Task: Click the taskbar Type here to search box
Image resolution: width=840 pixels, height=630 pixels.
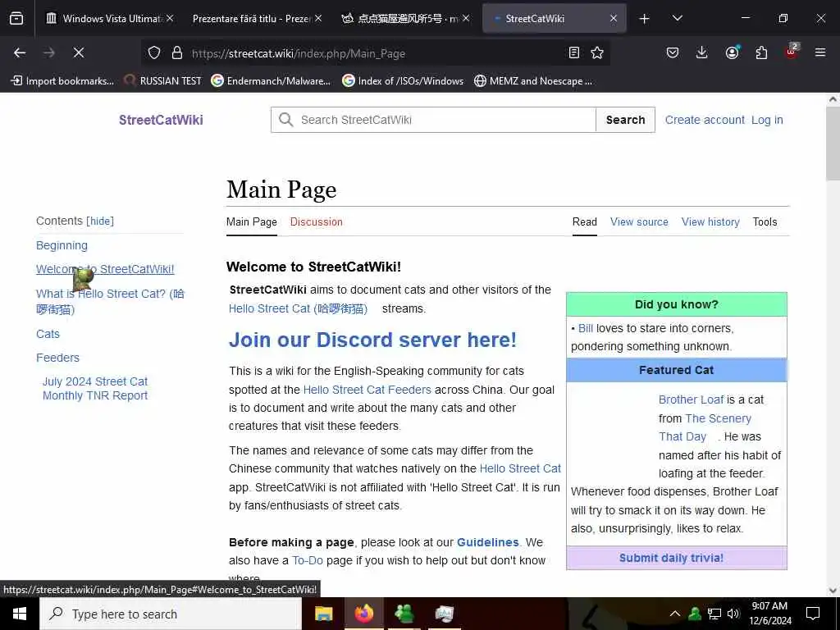Action: (x=171, y=614)
